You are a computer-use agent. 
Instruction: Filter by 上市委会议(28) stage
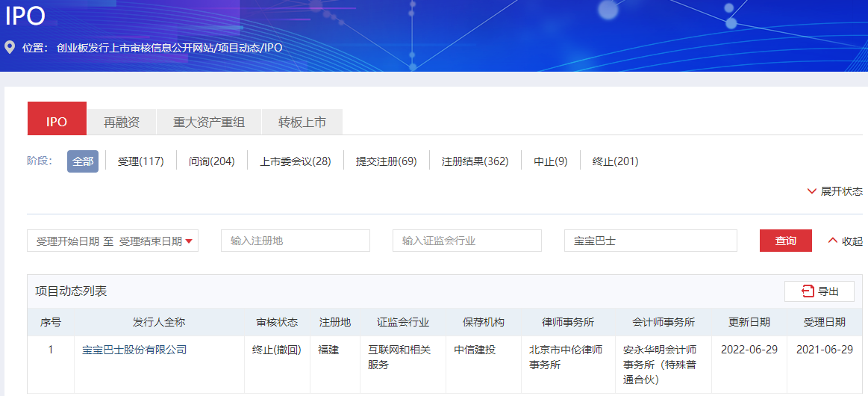coord(296,161)
